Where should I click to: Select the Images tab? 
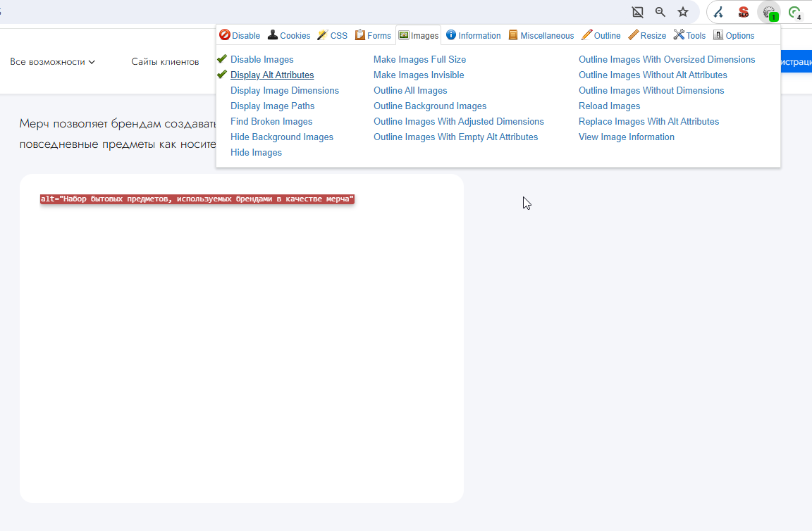419,35
